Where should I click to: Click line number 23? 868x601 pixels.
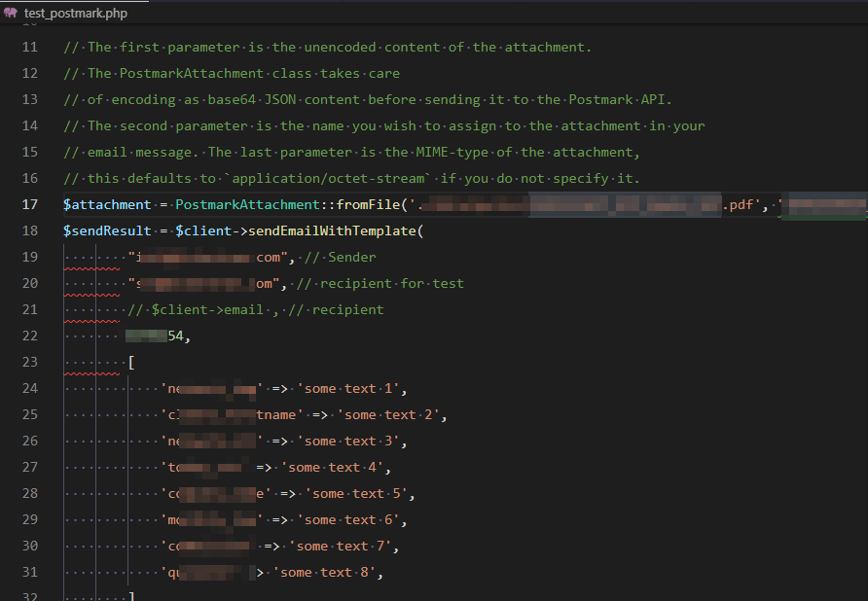click(30, 362)
